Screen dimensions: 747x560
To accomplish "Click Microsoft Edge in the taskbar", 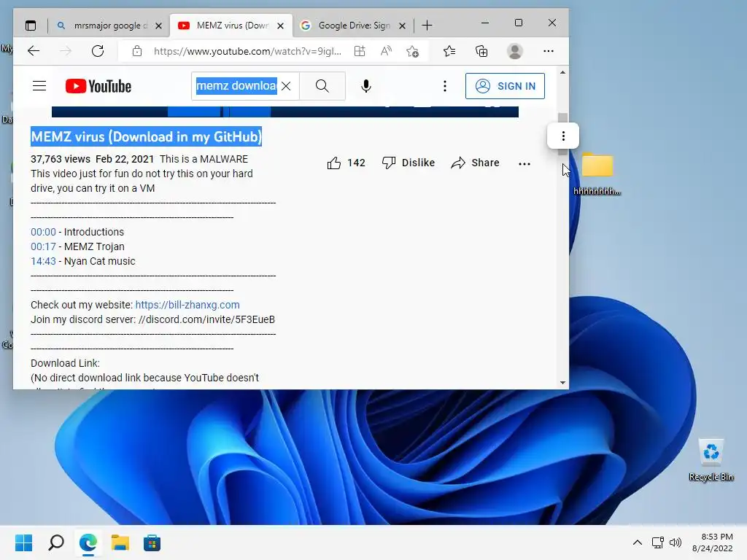I will [88, 542].
